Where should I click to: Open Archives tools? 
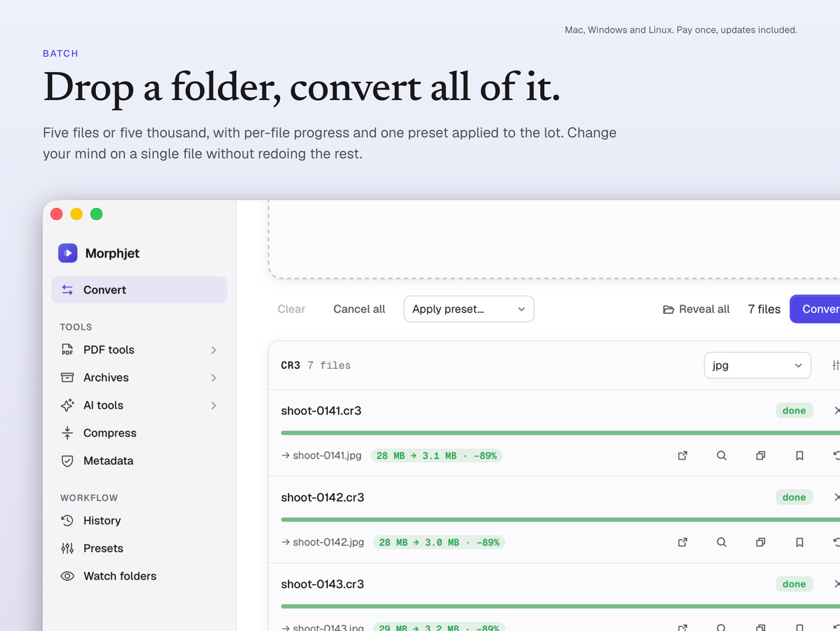[139, 378]
